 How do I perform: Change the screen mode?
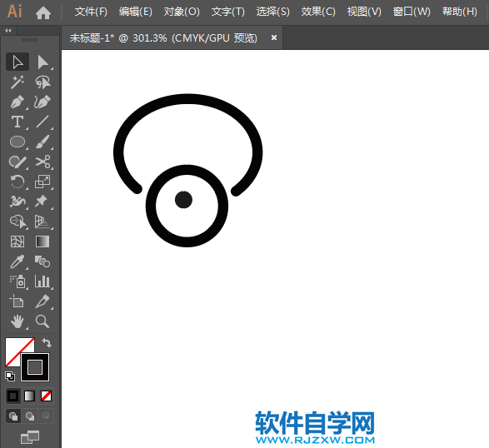pyautogui.click(x=30, y=437)
